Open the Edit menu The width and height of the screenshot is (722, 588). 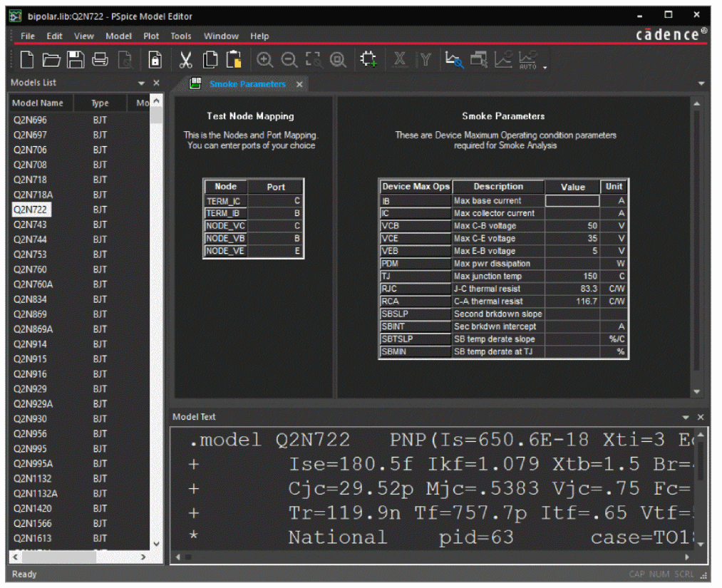54,36
